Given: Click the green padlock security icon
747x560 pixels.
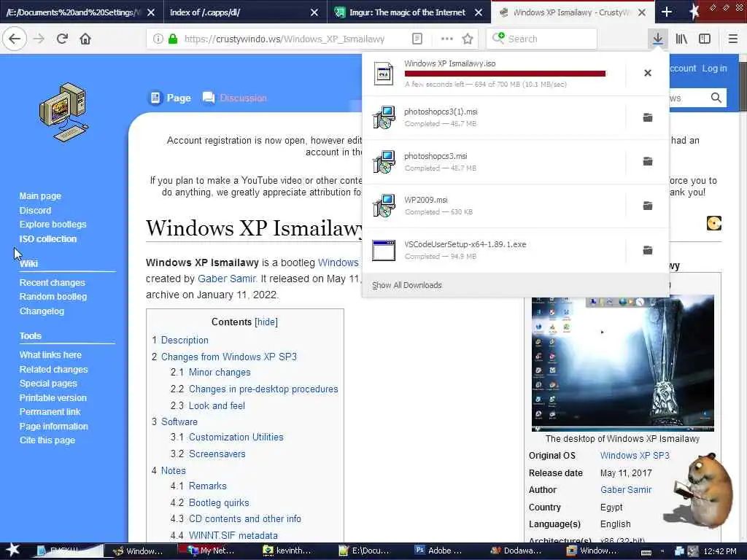Looking at the screenshot, I should tap(172, 39).
